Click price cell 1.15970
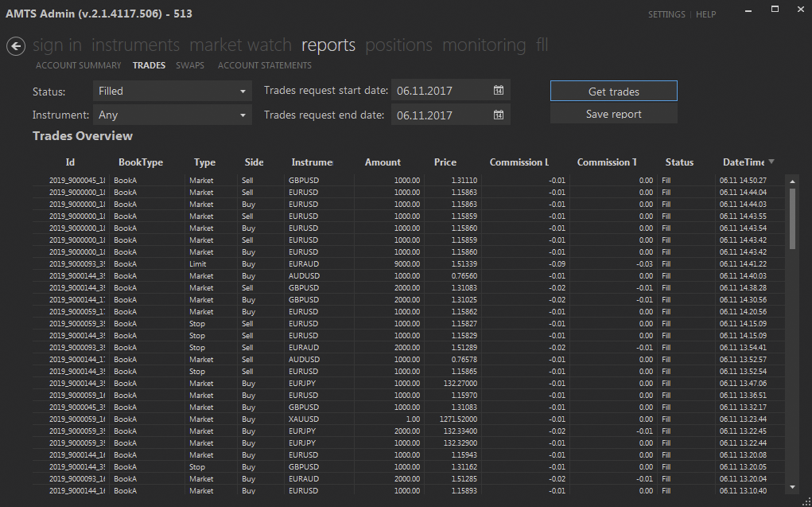 click(x=464, y=395)
